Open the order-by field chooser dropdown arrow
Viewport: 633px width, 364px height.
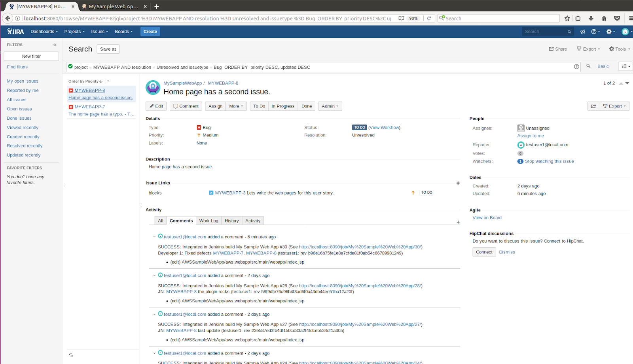click(x=108, y=81)
